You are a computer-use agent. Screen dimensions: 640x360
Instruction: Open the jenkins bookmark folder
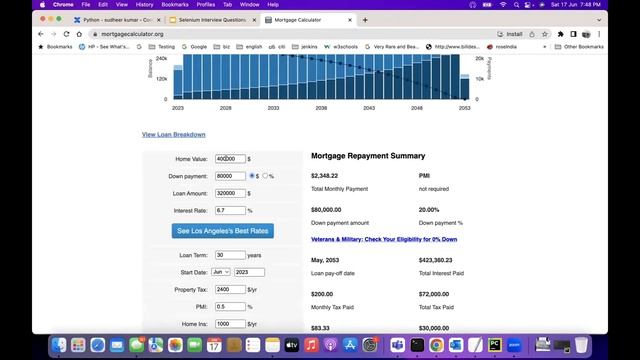pos(304,47)
